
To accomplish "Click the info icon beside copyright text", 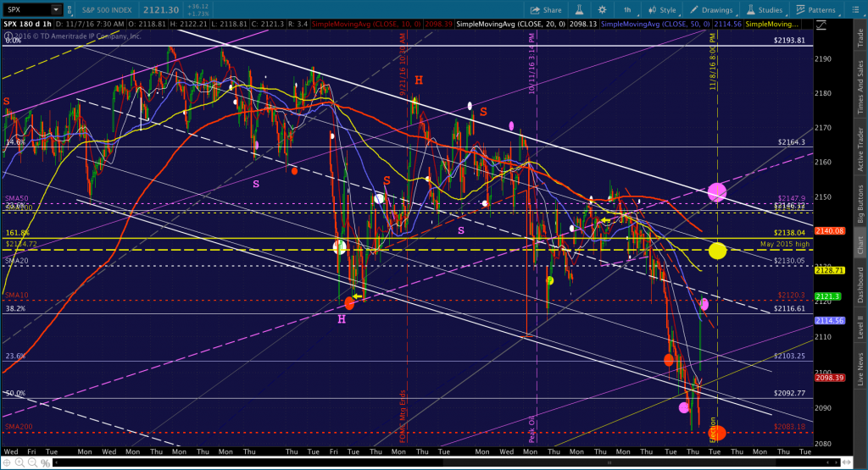I will click(x=7, y=36).
